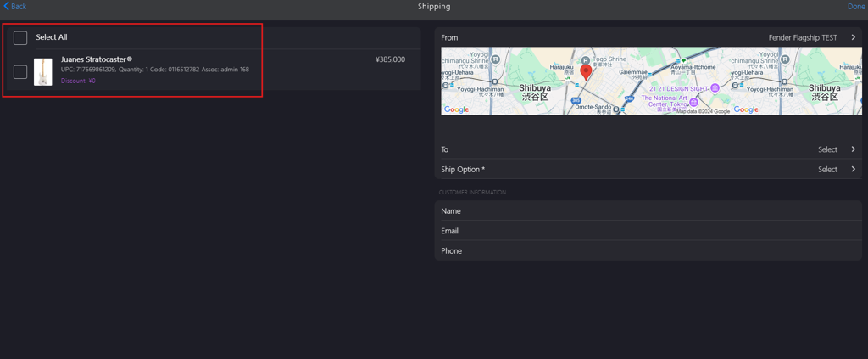Expand the From store chevron

tap(853, 37)
